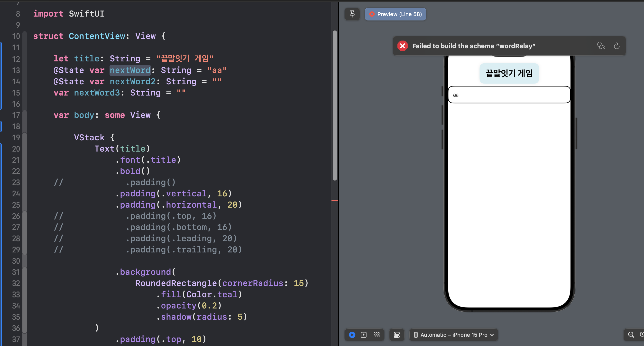Click the commented .bottom padding line
Viewport: 644px width, 346px height.
[x=179, y=227]
